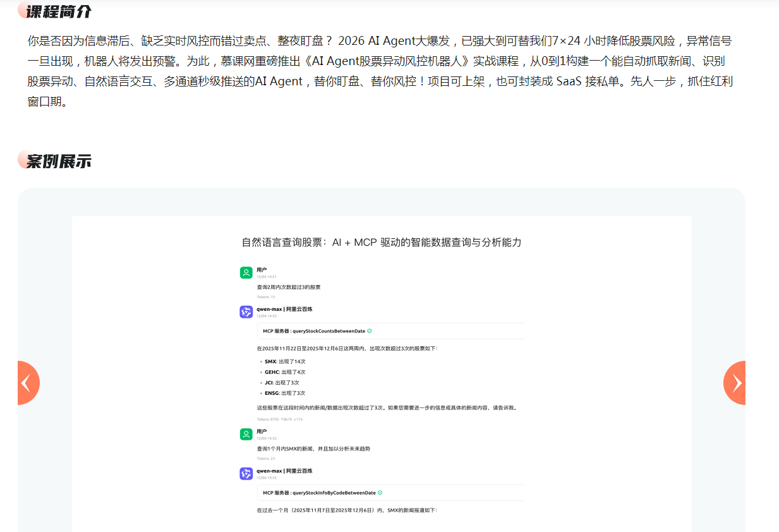Click the verified shield after queryStockInfoByCodeBetweenDate
The height and width of the screenshot is (532, 779).
[x=380, y=493]
